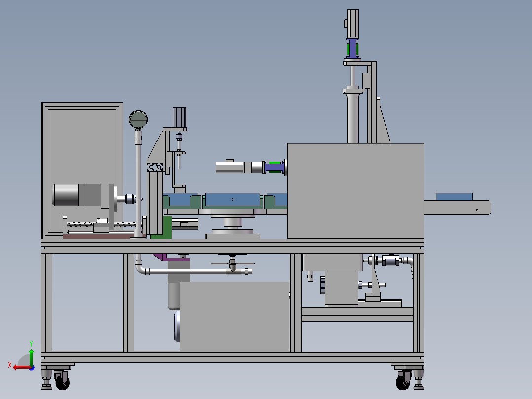Viewport: 532px width, 399px height.
Task: Select the tall vertical cylinder above the enclosure
Action: pyautogui.click(x=353, y=117)
